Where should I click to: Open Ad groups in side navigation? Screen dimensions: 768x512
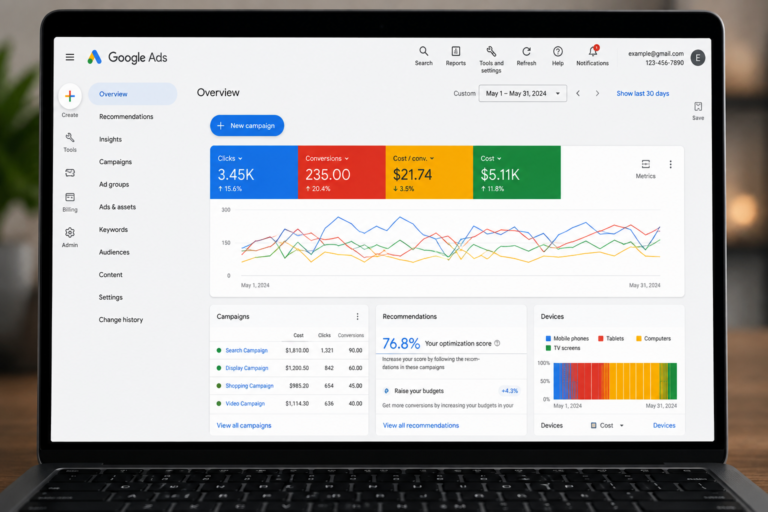[114, 184]
